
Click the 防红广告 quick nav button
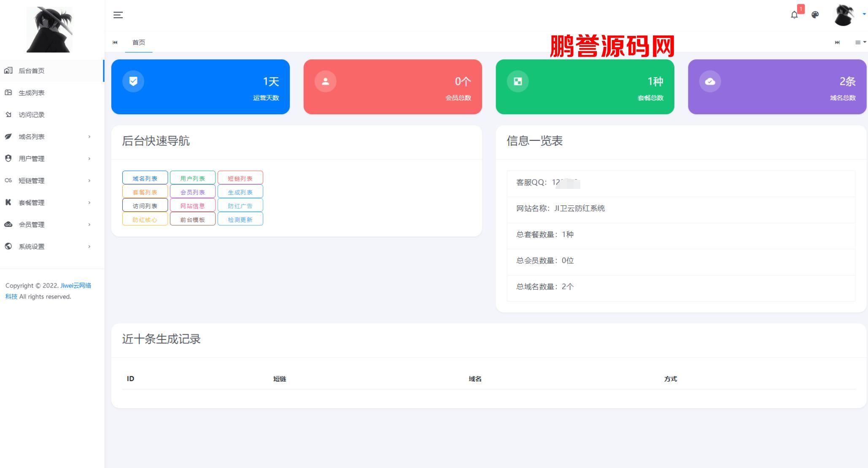coord(240,205)
